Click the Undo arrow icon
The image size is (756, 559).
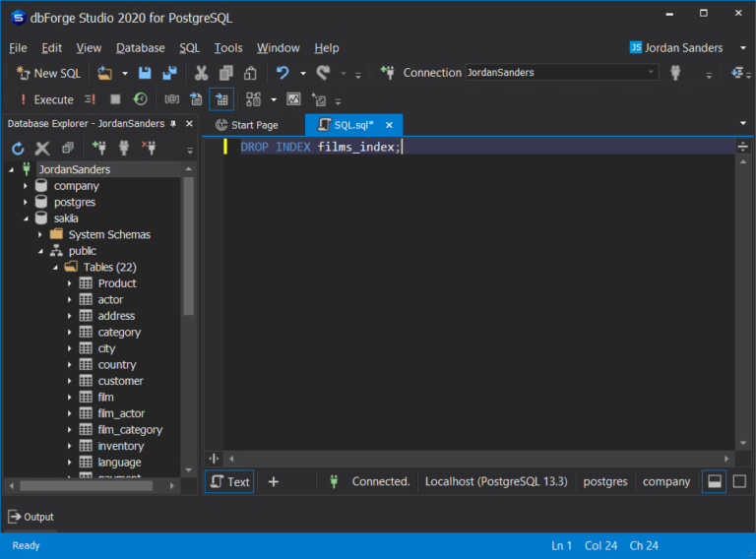[283, 73]
